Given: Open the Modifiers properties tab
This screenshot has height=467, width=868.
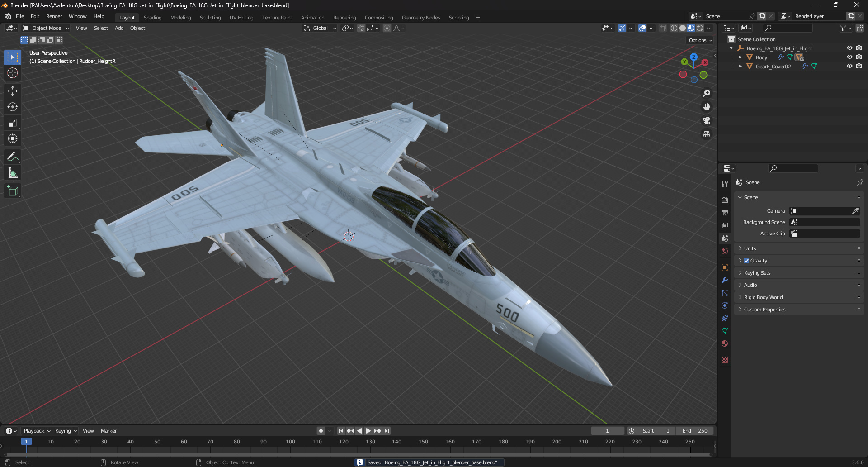Looking at the screenshot, I should pos(725,280).
